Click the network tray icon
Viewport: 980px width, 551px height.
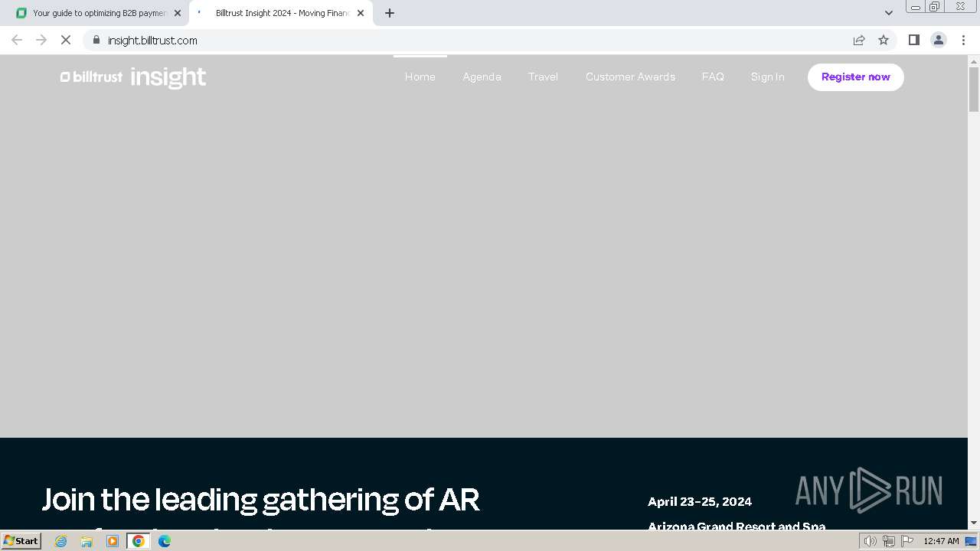point(888,541)
